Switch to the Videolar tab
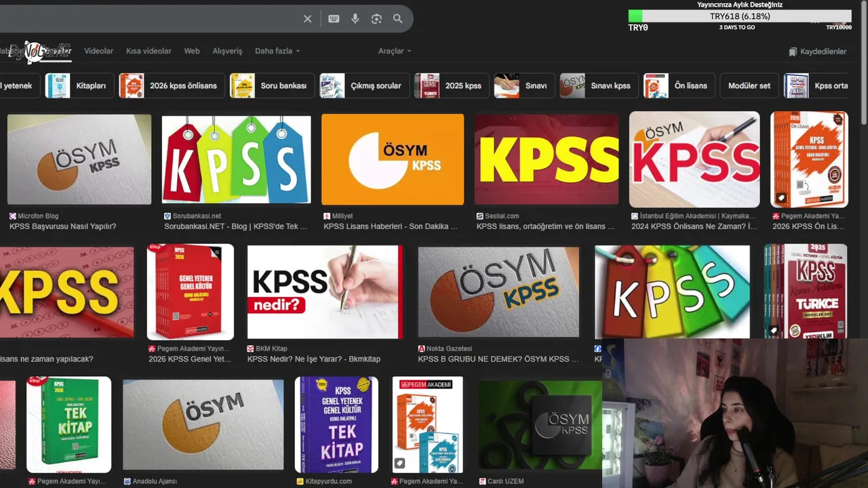The height and width of the screenshot is (488, 868). pos(98,51)
